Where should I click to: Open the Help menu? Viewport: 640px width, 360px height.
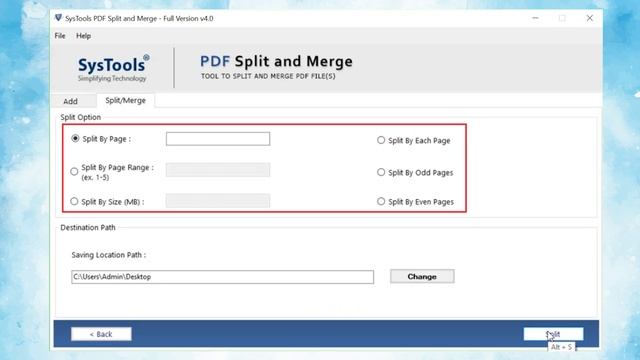pyautogui.click(x=83, y=36)
